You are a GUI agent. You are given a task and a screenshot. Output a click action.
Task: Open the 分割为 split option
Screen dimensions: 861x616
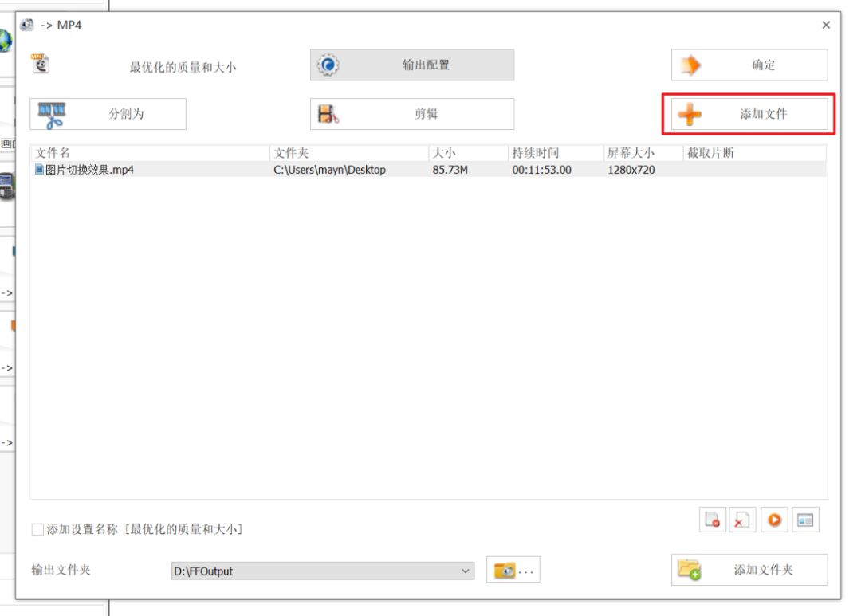pos(108,114)
